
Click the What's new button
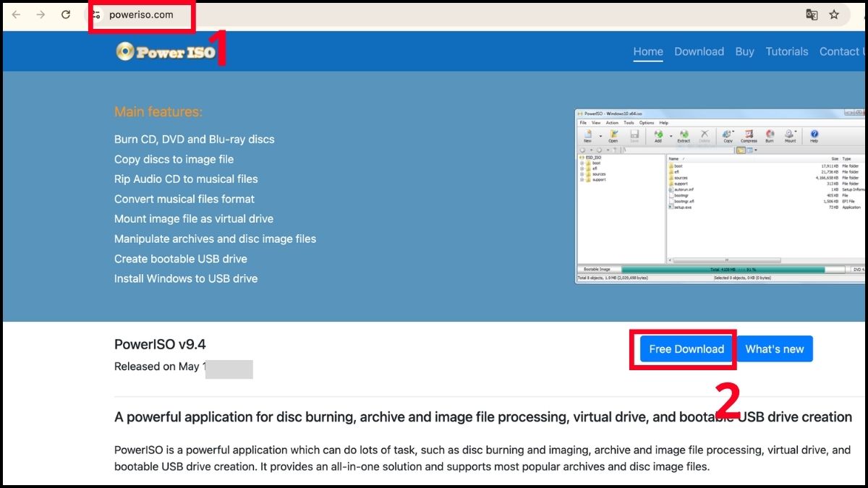pyautogui.click(x=775, y=349)
